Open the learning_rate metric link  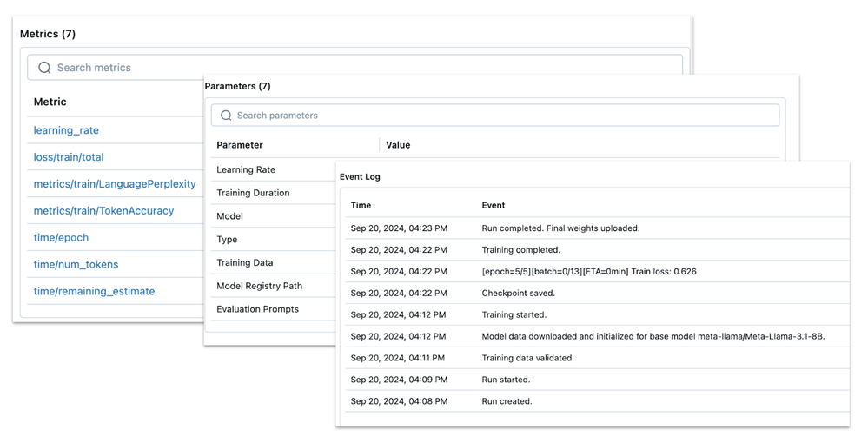tap(66, 130)
